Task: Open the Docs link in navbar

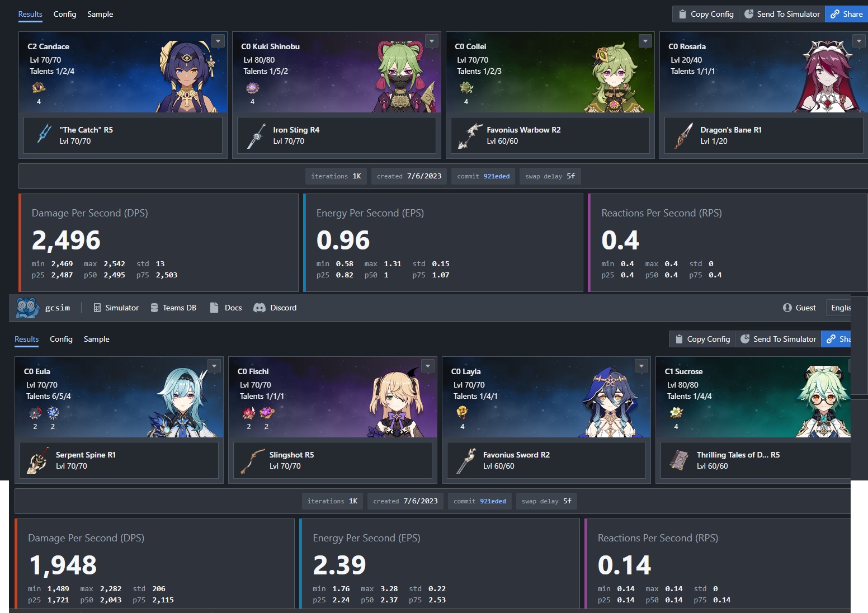Action: coord(225,308)
